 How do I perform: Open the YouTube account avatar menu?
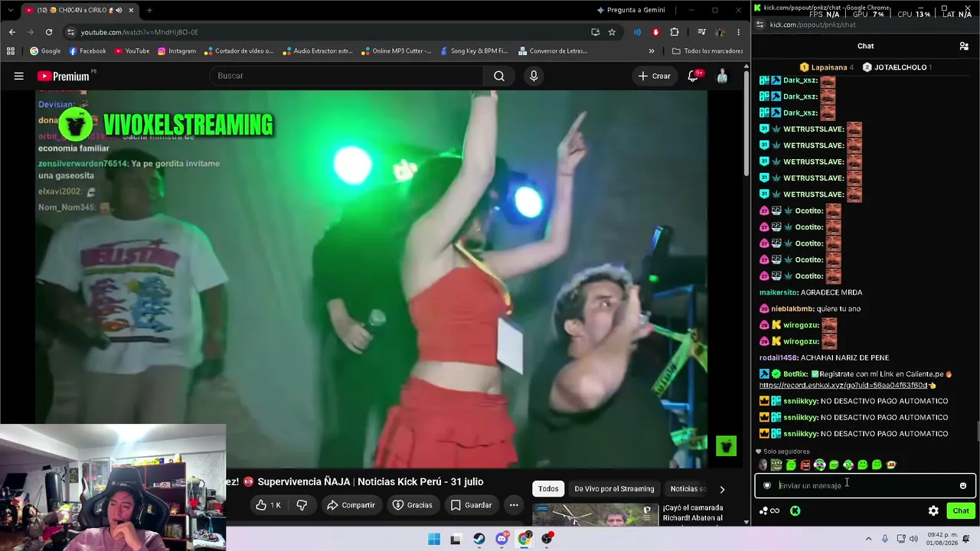point(722,76)
